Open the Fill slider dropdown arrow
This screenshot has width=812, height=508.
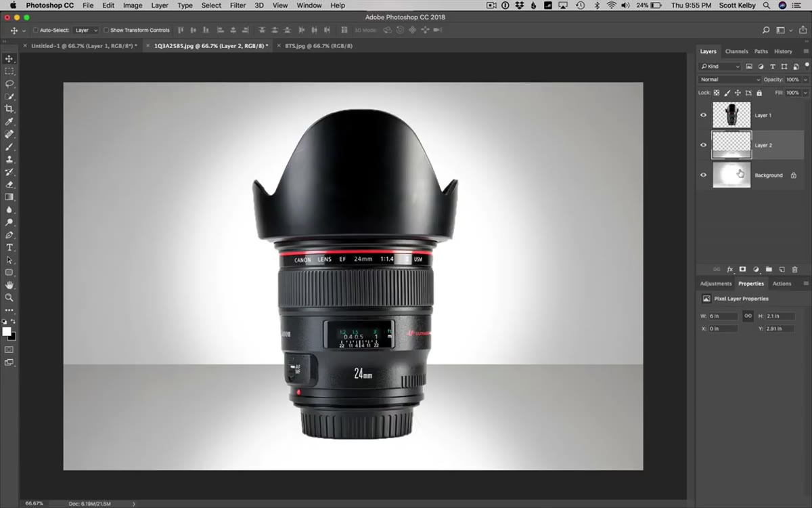pos(805,93)
